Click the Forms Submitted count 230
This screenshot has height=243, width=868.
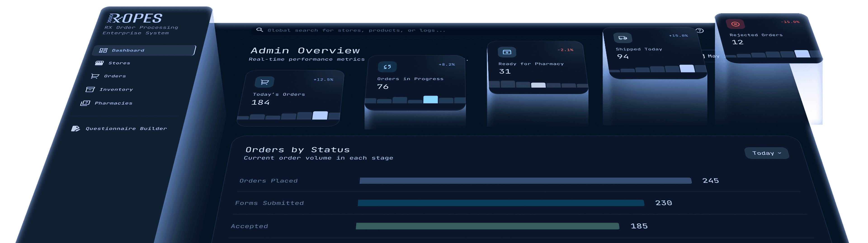click(x=664, y=203)
